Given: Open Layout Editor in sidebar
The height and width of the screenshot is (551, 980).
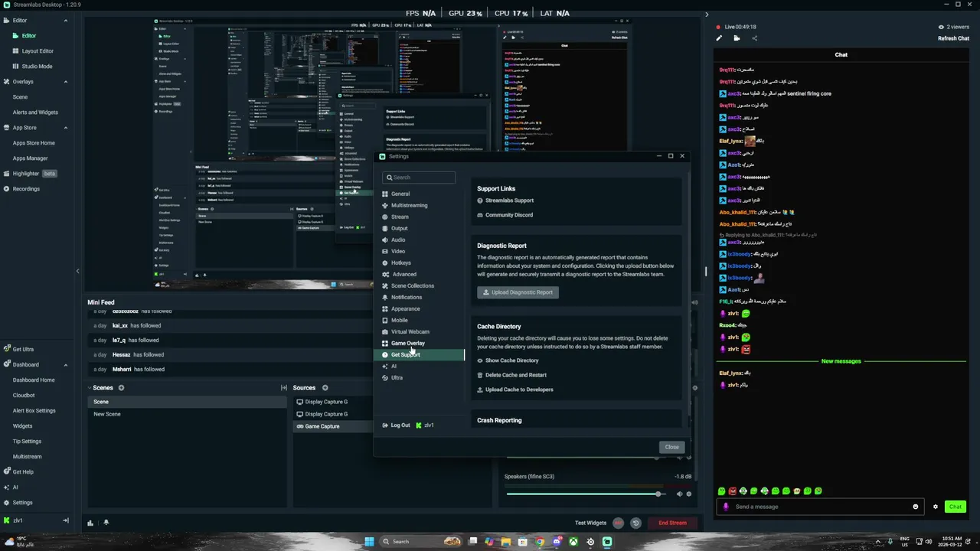Looking at the screenshot, I should coord(38,51).
